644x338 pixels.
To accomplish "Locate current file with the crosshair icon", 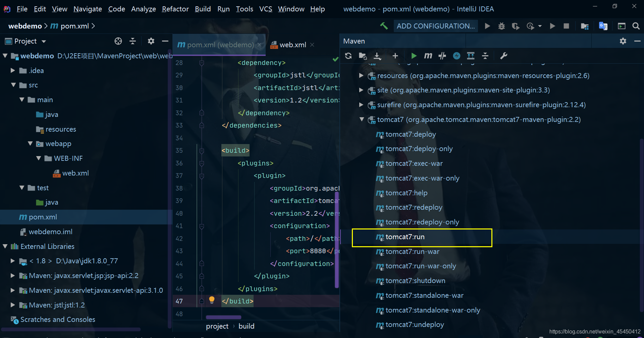I will (118, 41).
